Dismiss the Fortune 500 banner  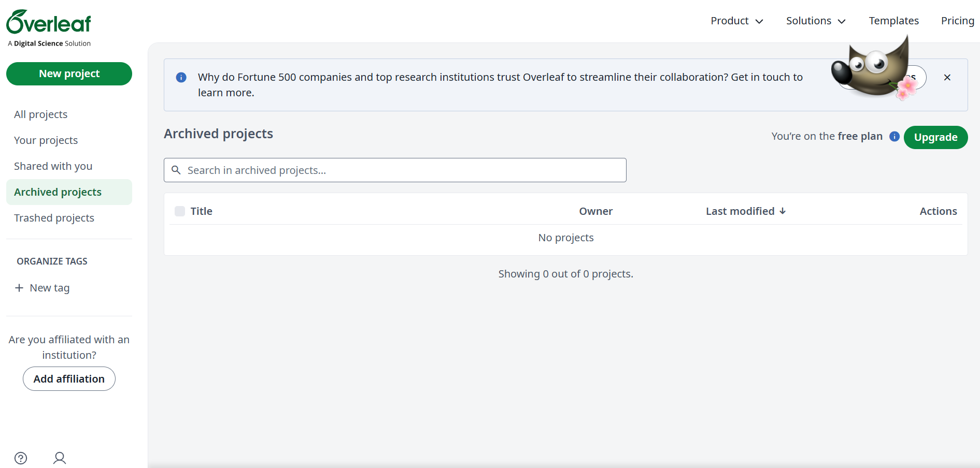(x=947, y=77)
